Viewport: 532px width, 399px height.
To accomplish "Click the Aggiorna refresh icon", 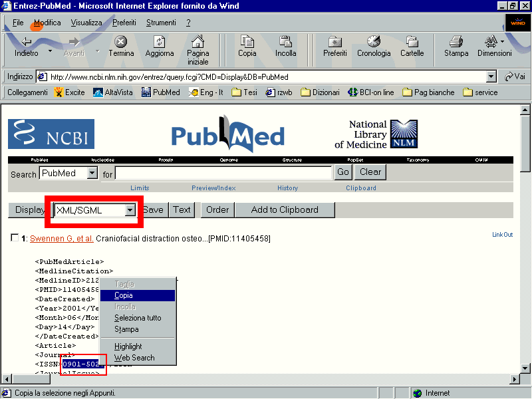I will pos(160,42).
